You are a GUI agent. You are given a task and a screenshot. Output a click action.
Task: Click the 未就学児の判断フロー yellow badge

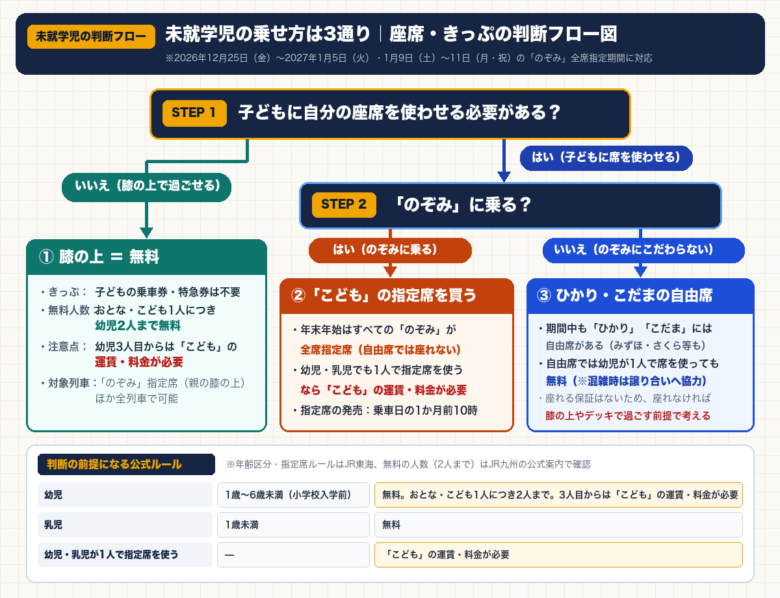[91, 36]
